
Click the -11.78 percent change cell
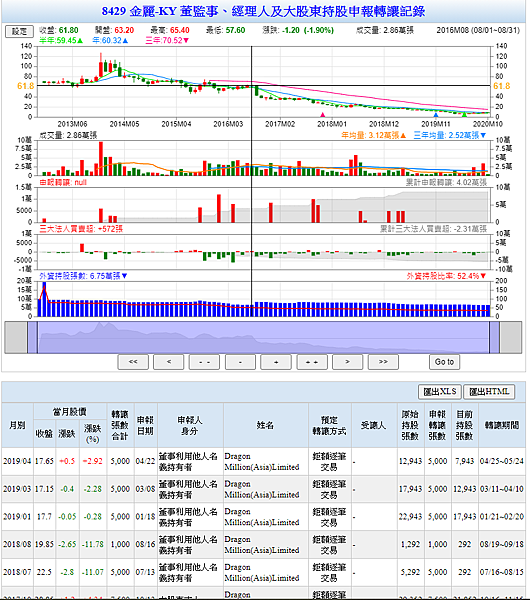point(93,544)
